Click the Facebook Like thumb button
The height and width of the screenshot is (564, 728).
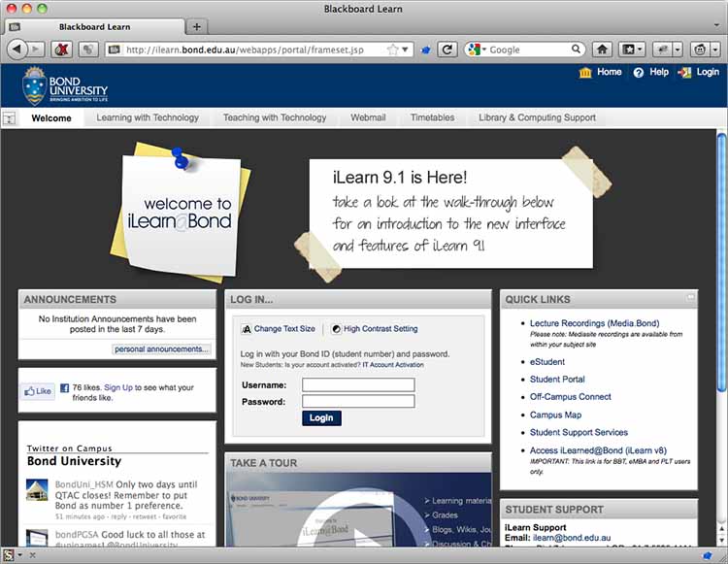(38, 391)
